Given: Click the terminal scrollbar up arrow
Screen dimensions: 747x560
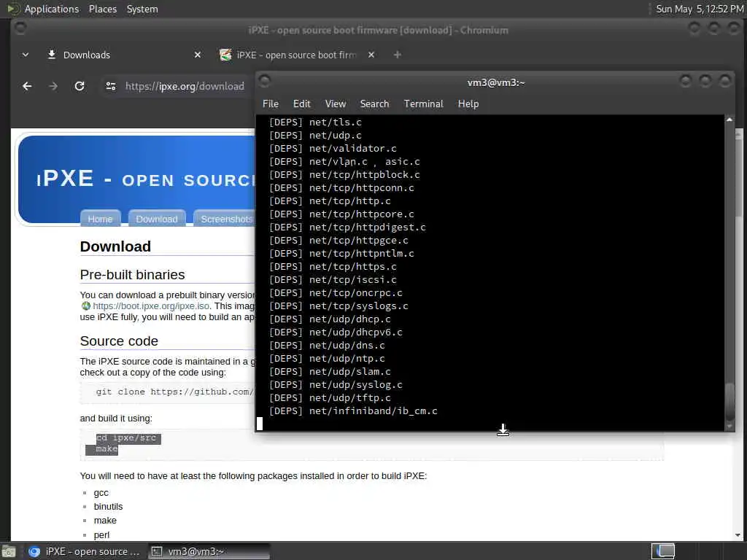Looking at the screenshot, I should coord(729,120).
